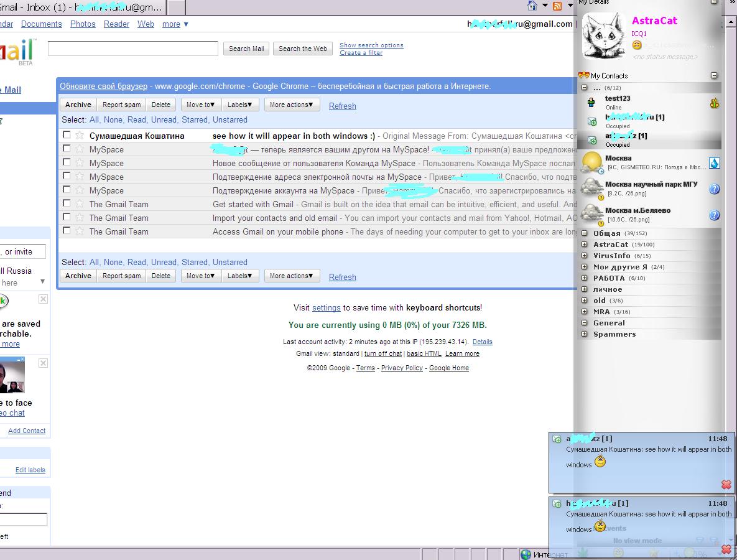Click the top Report spam button

(121, 105)
